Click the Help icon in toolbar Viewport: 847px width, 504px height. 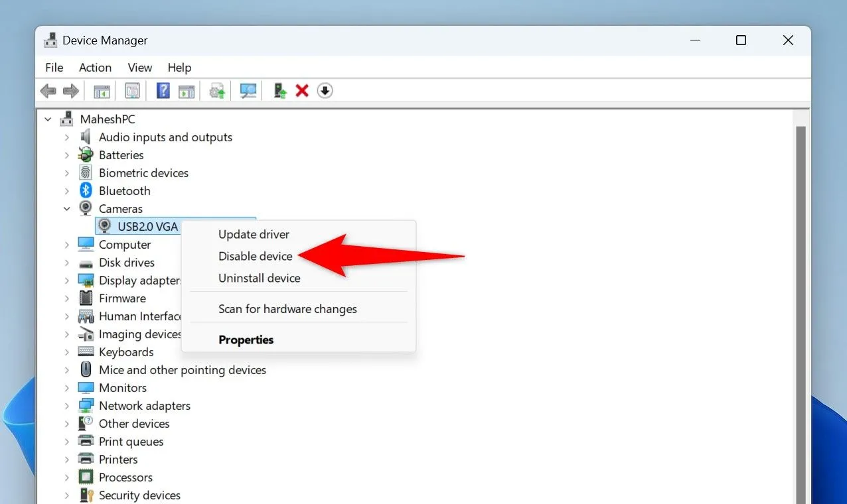[x=163, y=90]
